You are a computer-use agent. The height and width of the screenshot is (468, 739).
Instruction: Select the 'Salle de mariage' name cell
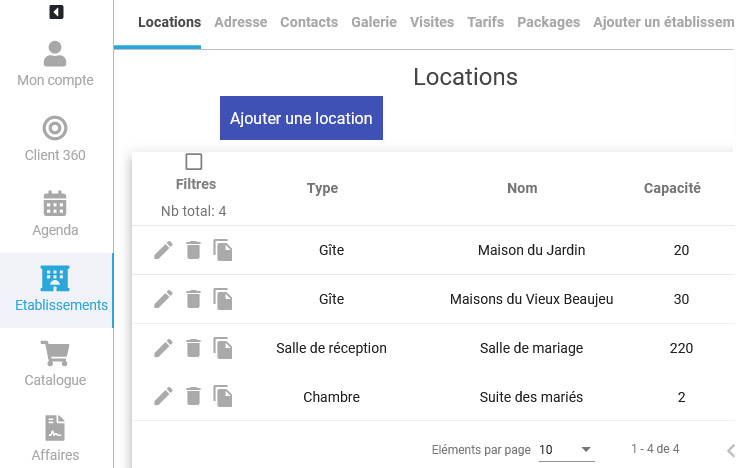(x=531, y=348)
